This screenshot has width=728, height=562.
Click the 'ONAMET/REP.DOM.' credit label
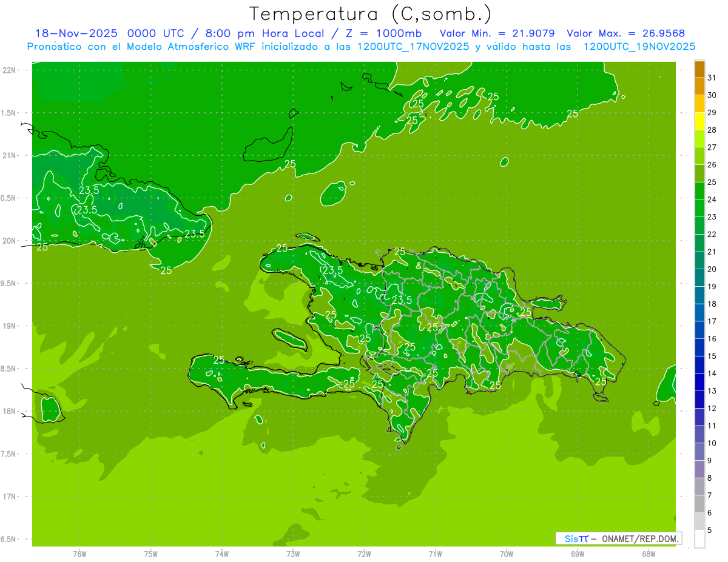(640, 538)
